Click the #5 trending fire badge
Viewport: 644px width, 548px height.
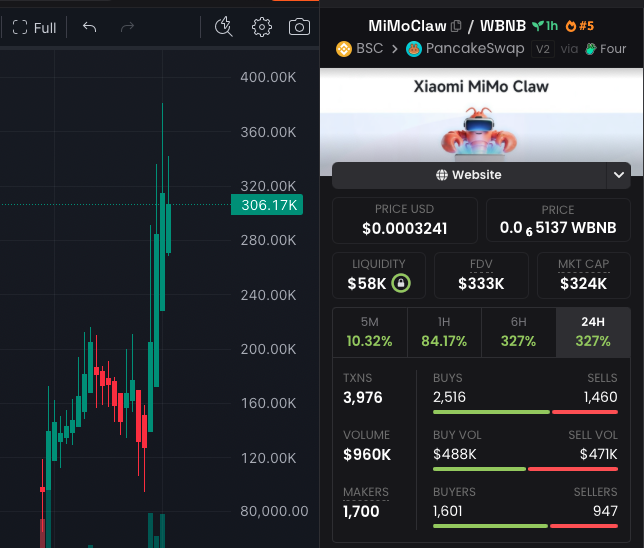pos(580,26)
